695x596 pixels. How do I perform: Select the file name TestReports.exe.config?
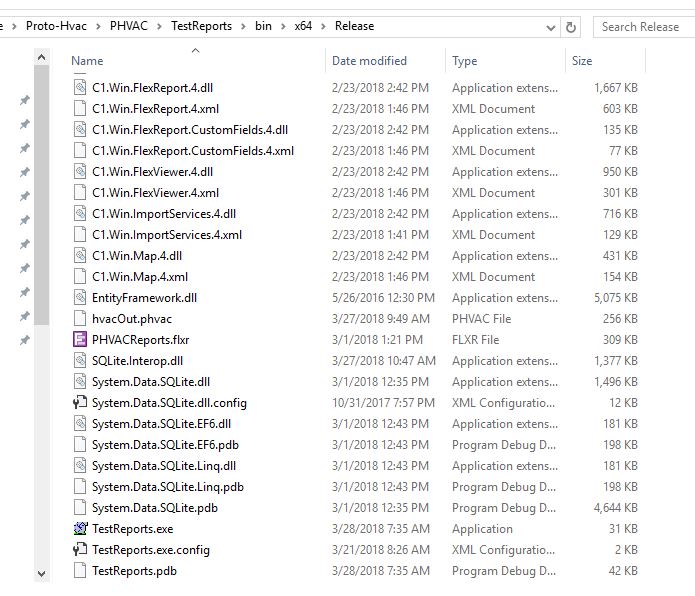(151, 550)
